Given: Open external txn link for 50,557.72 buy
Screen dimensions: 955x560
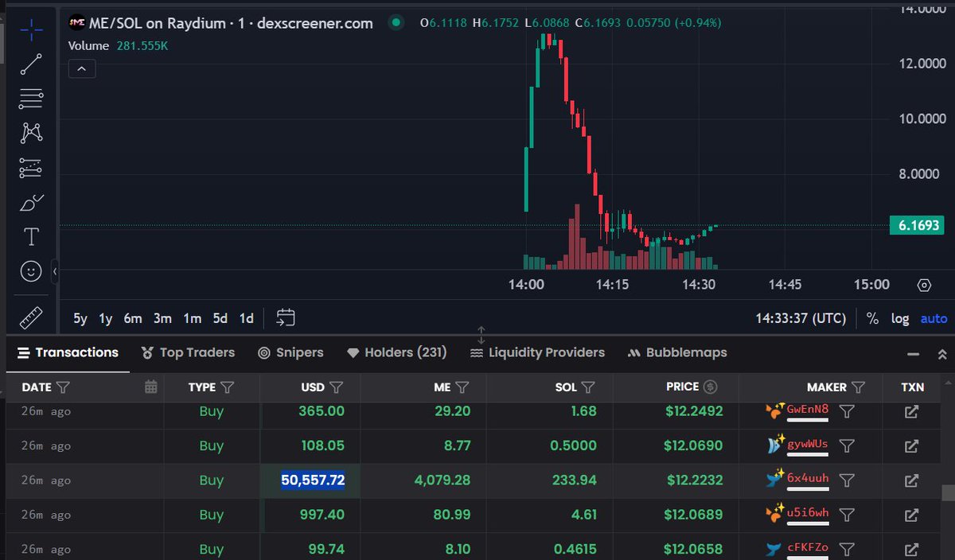Looking at the screenshot, I should point(912,480).
